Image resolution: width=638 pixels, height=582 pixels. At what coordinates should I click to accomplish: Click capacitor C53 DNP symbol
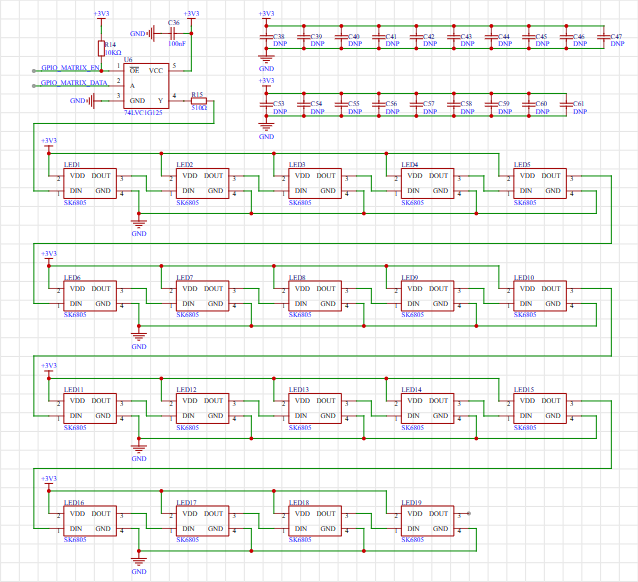coord(267,105)
